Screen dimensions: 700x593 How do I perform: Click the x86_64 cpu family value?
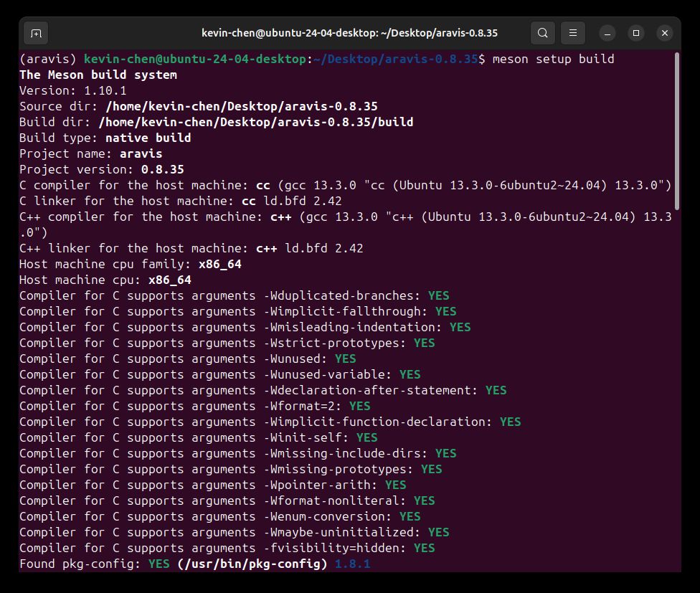[220, 264]
